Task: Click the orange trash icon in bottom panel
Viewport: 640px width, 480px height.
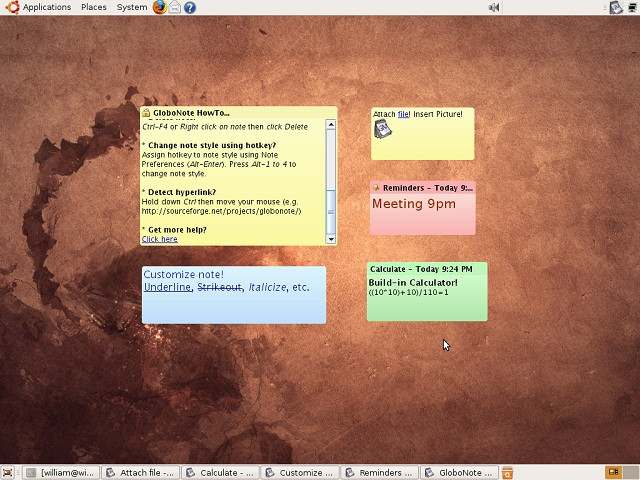Action: point(507,472)
